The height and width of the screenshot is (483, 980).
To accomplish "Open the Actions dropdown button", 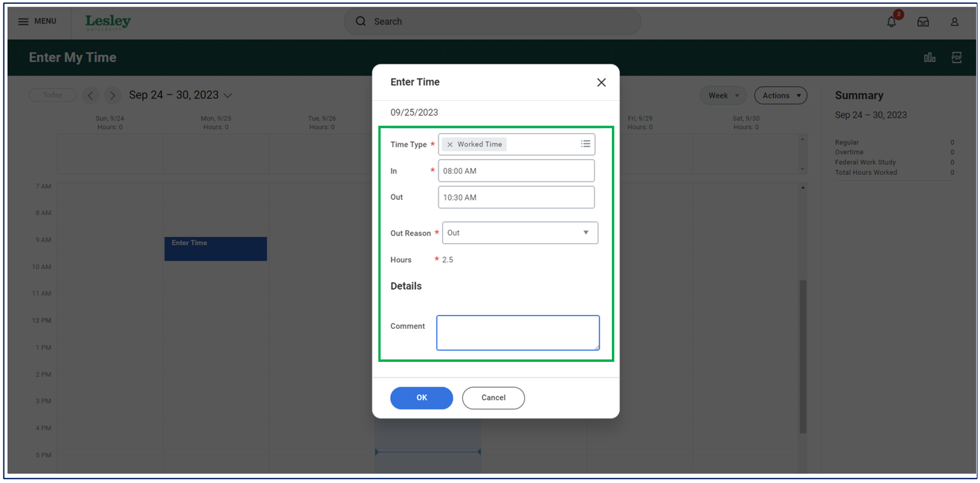I will click(780, 96).
